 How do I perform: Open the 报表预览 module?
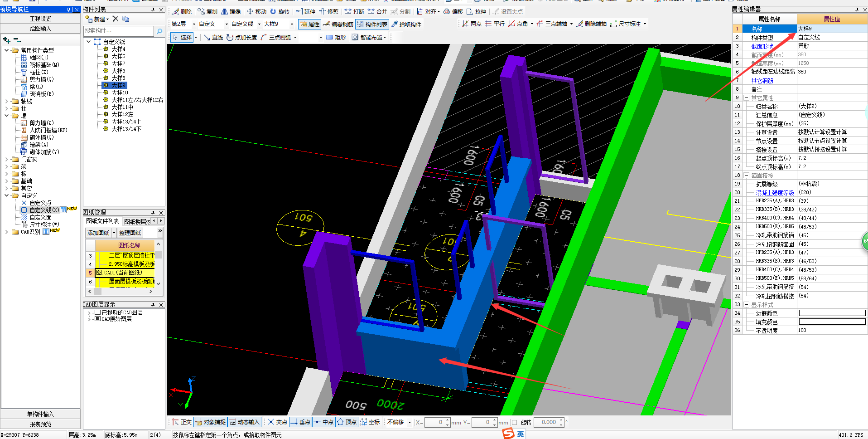click(40, 424)
